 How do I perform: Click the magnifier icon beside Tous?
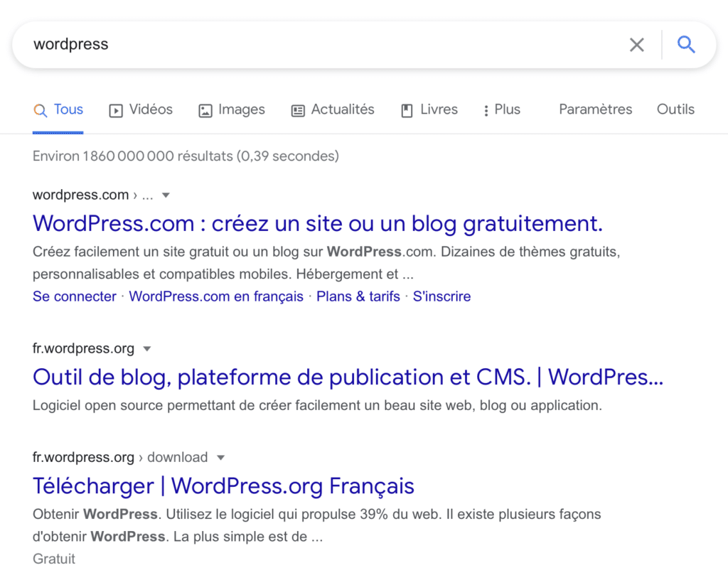pos(40,110)
